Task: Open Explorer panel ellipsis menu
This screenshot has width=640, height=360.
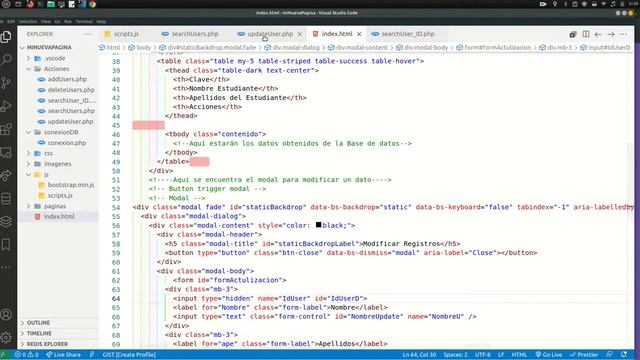Action: (x=88, y=34)
